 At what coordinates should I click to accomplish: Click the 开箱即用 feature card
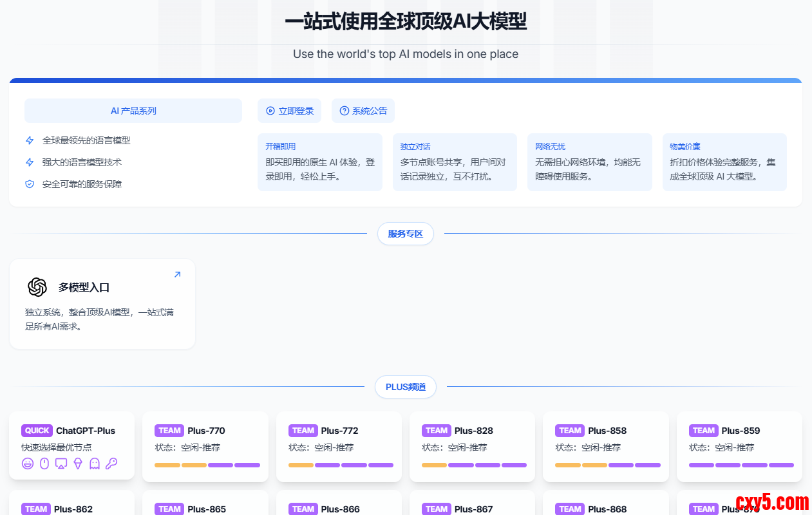point(320,162)
